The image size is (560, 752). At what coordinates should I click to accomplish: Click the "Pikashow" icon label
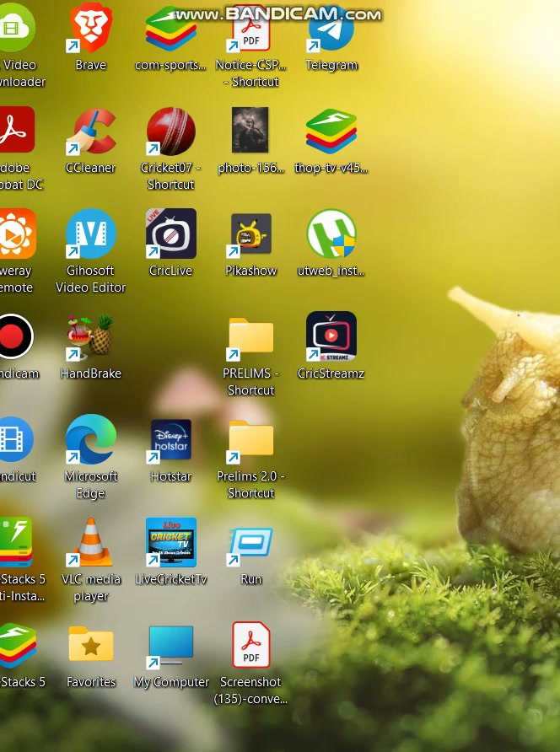[251, 271]
